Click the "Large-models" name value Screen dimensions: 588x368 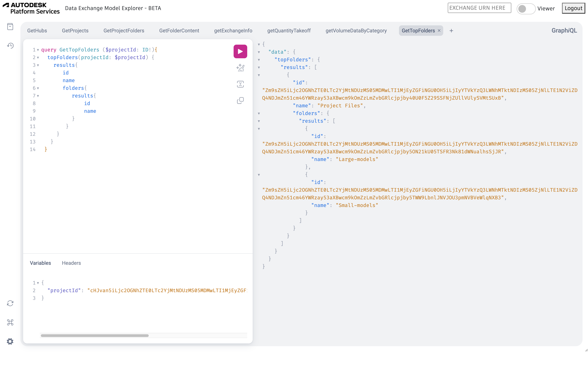[357, 159]
